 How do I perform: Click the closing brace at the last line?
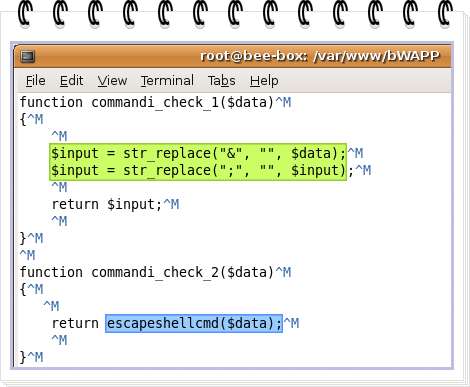click(x=23, y=357)
